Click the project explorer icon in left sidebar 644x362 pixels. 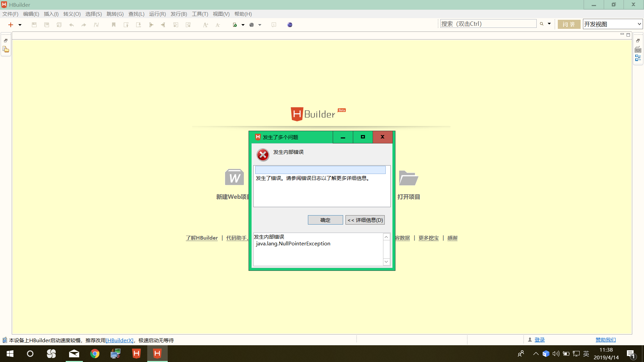6,50
